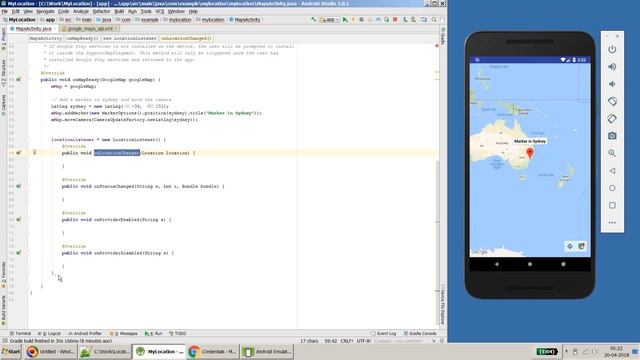This screenshot has width=640, height=360.
Task: Toggle the Gradle side panel
Action: click(443, 36)
